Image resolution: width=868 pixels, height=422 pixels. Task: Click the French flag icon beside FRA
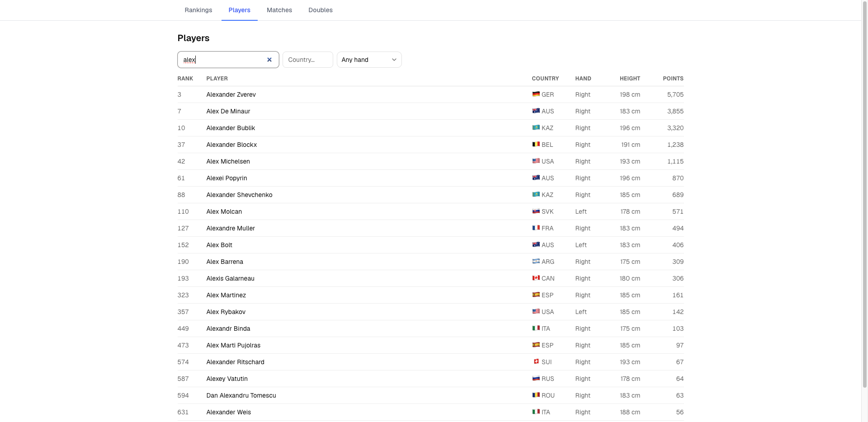(x=536, y=228)
